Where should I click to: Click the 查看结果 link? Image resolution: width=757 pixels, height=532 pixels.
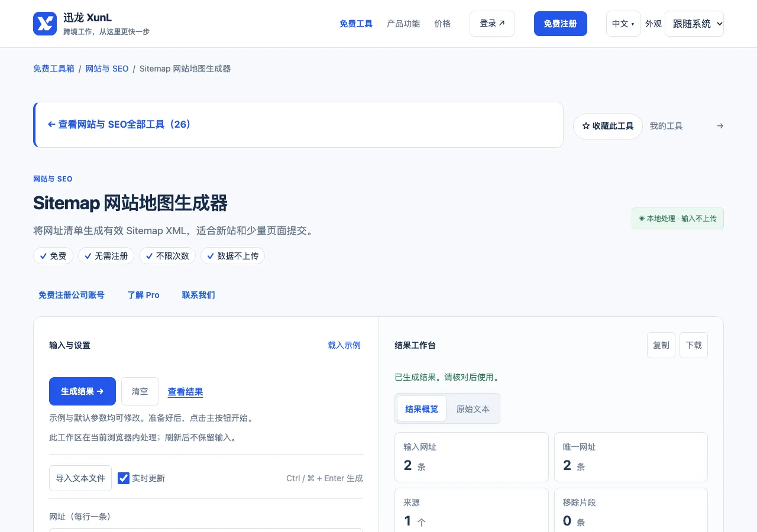[186, 391]
